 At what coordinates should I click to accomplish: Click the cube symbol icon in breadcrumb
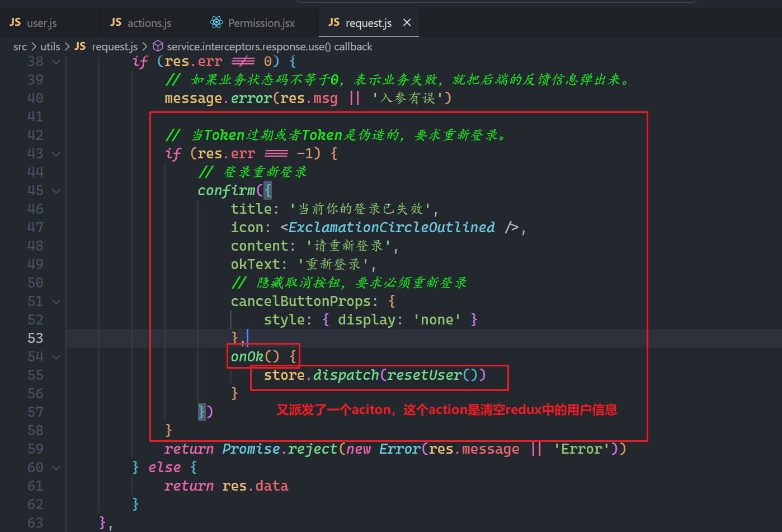coord(158,46)
